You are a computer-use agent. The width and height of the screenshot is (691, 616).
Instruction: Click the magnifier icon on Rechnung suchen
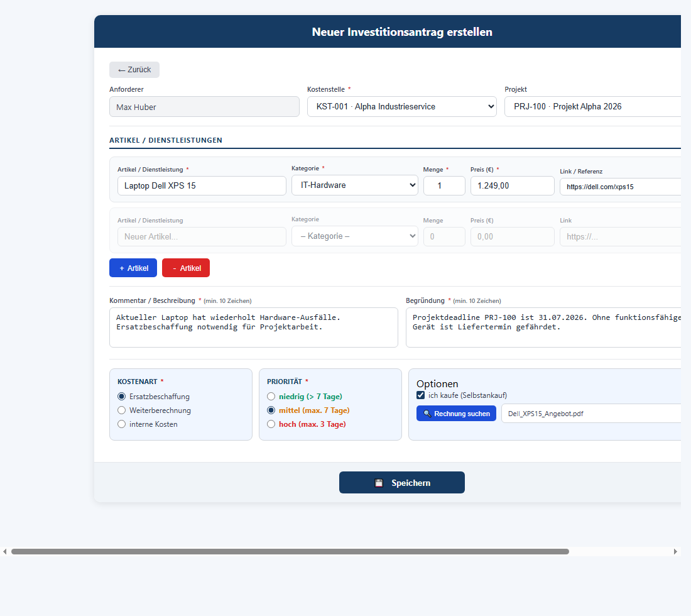click(x=427, y=414)
